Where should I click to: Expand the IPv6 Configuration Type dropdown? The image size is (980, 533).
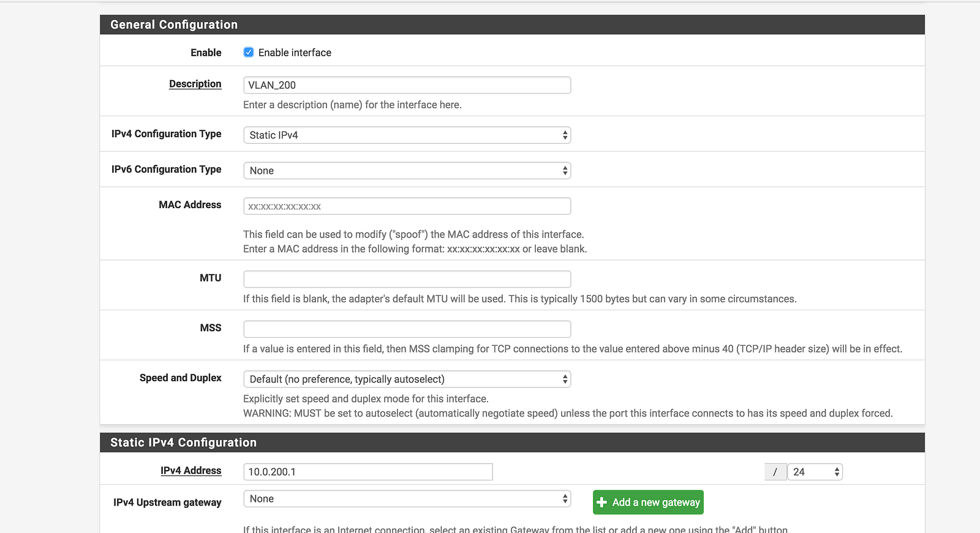407,171
